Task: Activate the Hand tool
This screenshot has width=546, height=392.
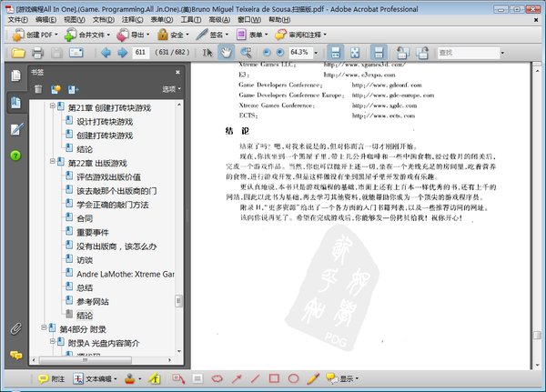Action: click(x=227, y=53)
